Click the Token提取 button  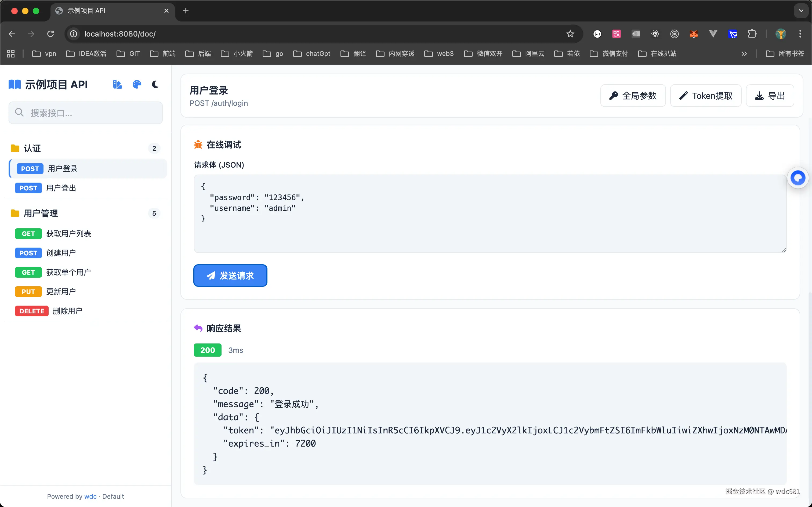(705, 96)
